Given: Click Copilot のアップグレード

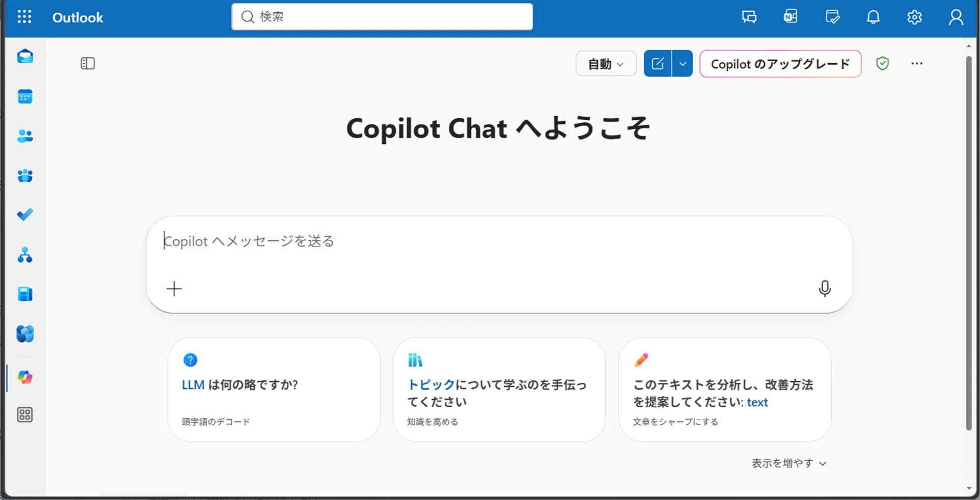Looking at the screenshot, I should pyautogui.click(x=780, y=64).
